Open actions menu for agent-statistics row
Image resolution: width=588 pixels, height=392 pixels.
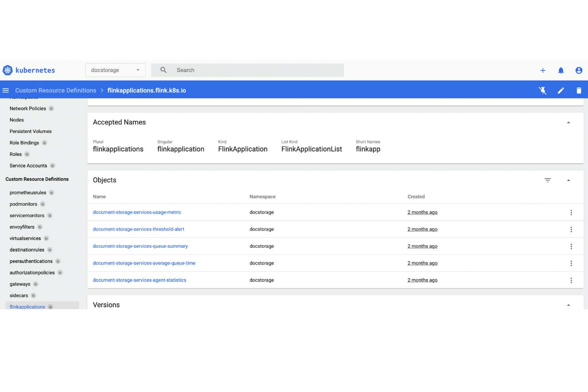point(571,280)
